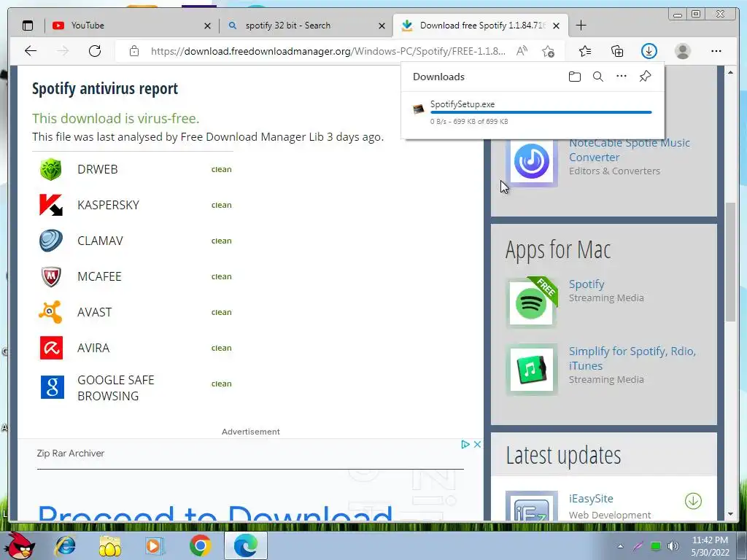Open the new tab plus button
Screen dimensions: 747x560
click(x=581, y=26)
